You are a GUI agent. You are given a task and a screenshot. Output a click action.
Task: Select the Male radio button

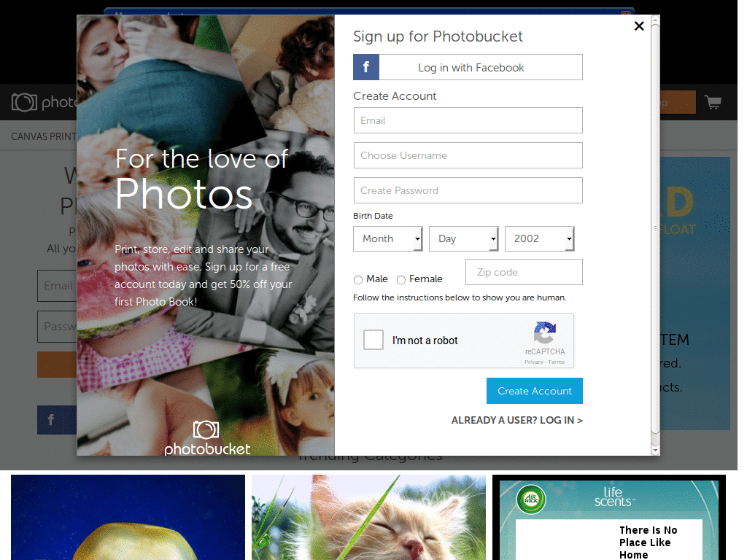point(358,279)
